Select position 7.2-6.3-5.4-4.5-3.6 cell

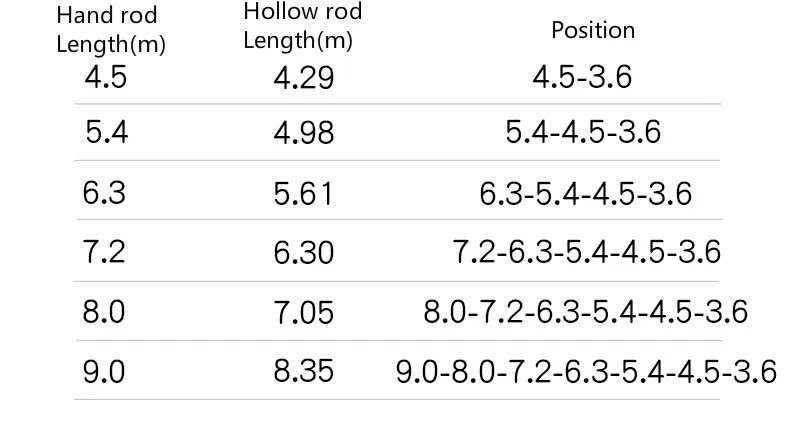(587, 252)
